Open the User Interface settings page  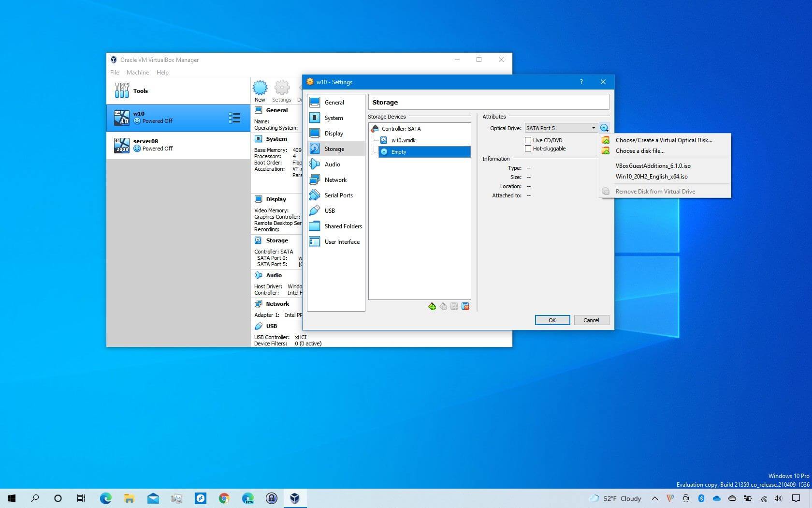tap(342, 241)
